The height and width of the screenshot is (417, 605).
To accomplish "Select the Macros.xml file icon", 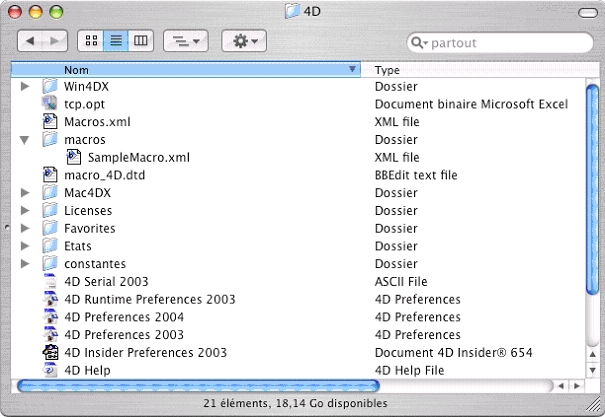I will 50,122.
